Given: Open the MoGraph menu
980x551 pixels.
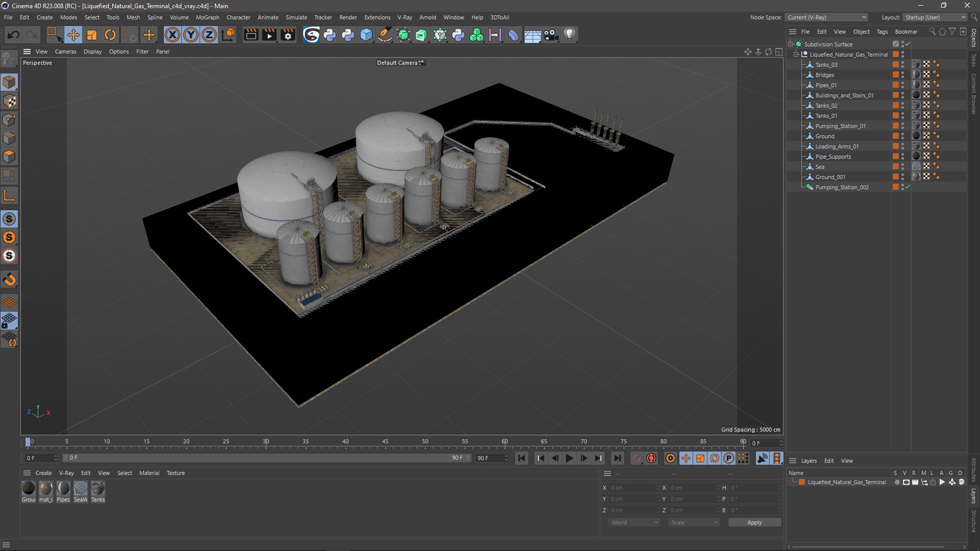Looking at the screenshot, I should (x=207, y=17).
